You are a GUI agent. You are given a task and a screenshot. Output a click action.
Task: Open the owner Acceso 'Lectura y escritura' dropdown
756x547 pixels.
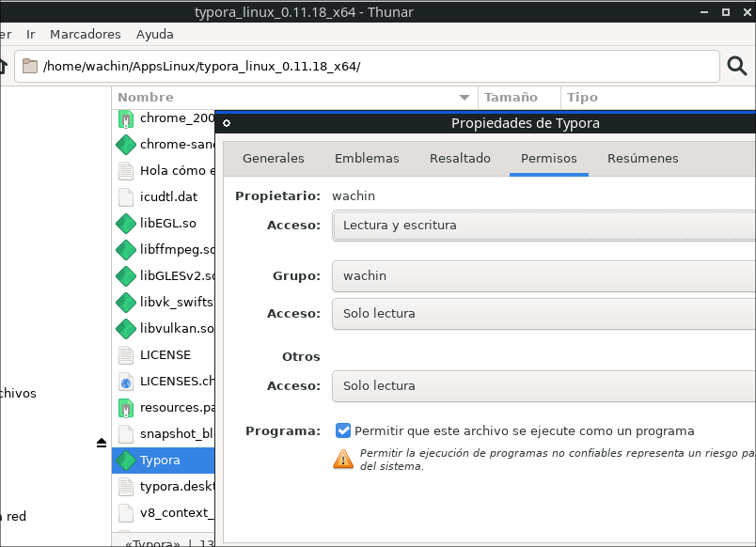click(x=543, y=226)
